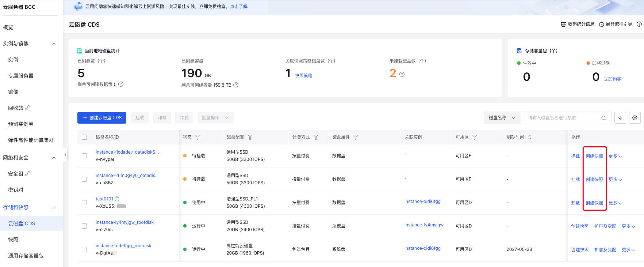
Task: Filter by status funnel icon
Action: pos(198,137)
